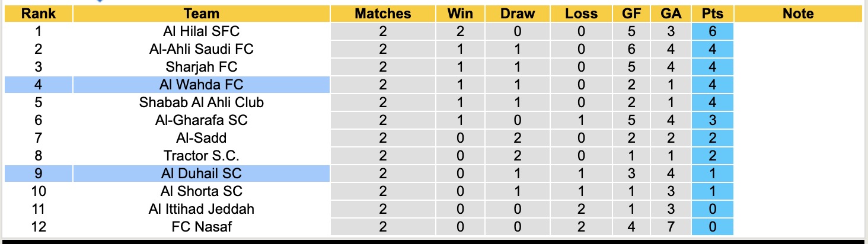Select the Loss column header

(581, 14)
